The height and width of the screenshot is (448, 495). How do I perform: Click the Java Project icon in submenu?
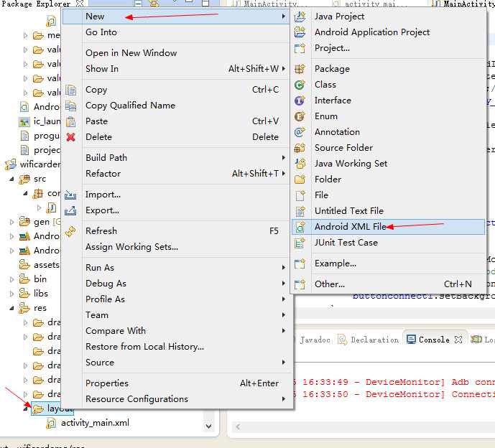click(300, 17)
